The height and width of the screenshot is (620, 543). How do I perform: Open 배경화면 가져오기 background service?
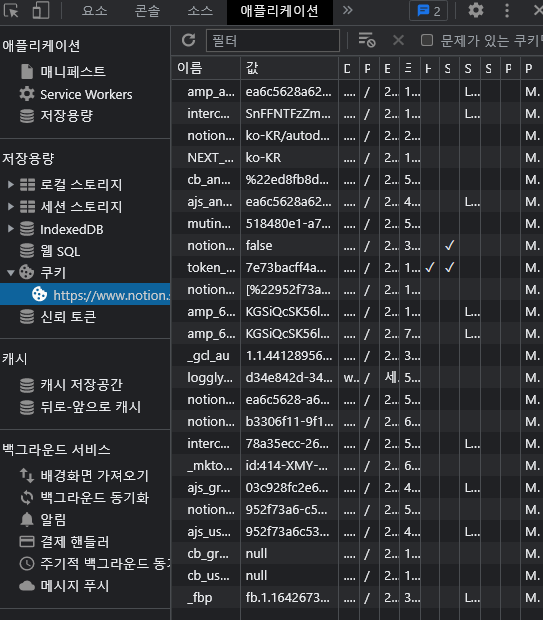click(x=95, y=476)
